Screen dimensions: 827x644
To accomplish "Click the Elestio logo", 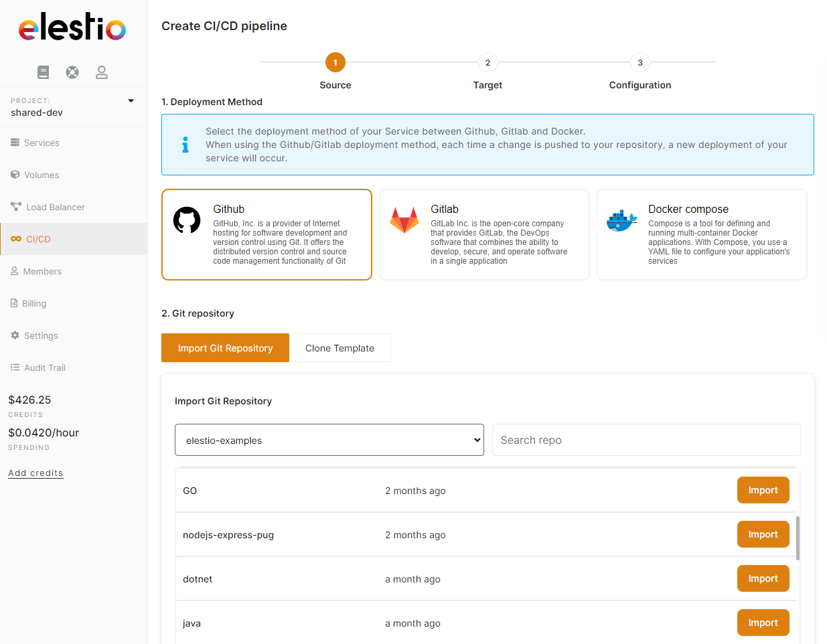I will 72,28.
